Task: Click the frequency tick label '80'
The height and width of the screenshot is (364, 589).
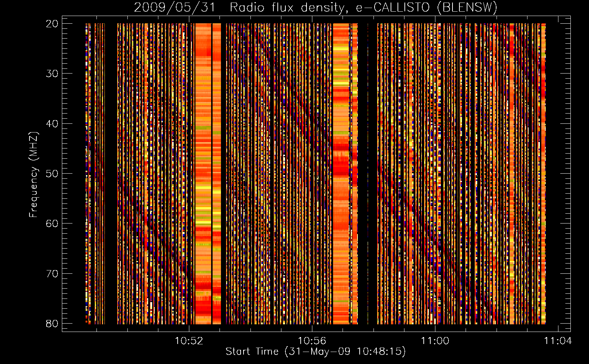Action: pos(52,324)
